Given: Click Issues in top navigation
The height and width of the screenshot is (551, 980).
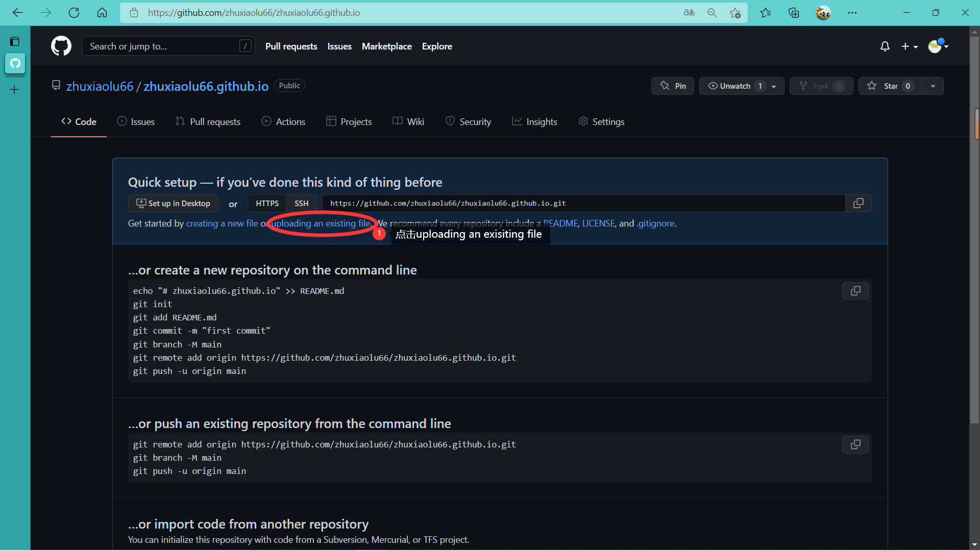Looking at the screenshot, I should pos(339,46).
